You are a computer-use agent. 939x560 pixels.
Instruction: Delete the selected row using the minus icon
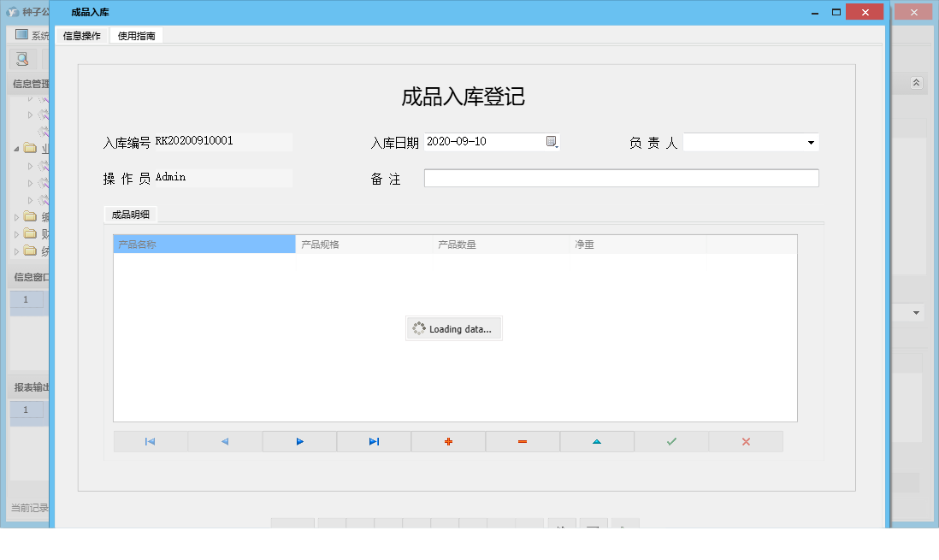tap(523, 441)
